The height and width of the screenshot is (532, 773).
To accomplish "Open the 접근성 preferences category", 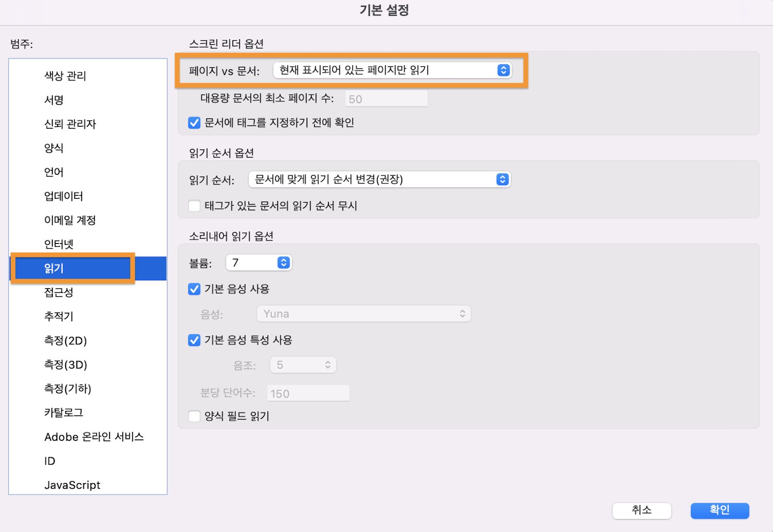I will 59,292.
